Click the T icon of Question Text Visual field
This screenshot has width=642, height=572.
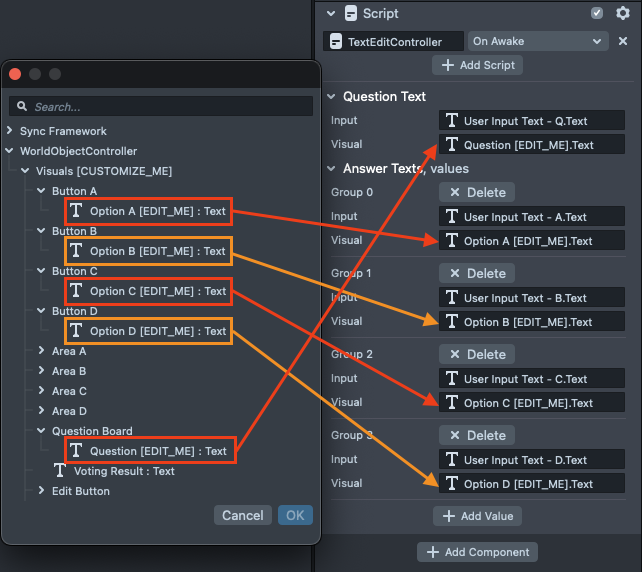452,145
